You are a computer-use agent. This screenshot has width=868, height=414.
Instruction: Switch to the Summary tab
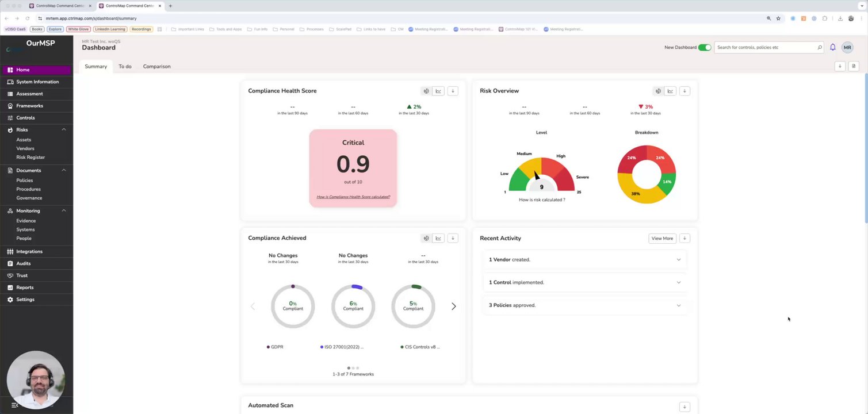(x=95, y=66)
